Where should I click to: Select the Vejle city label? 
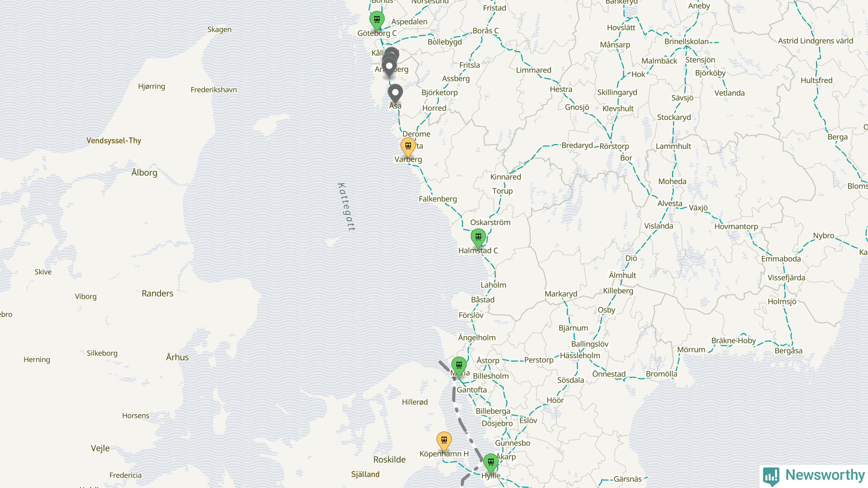point(100,448)
